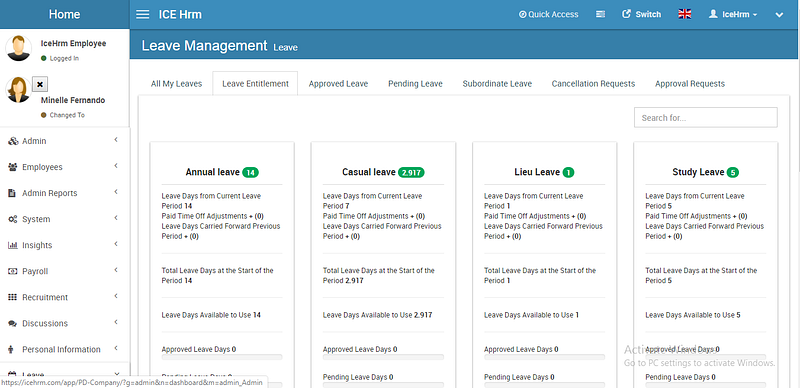This screenshot has height=388, width=800.
Task: Expand the Insights menu chevron
Action: point(116,244)
